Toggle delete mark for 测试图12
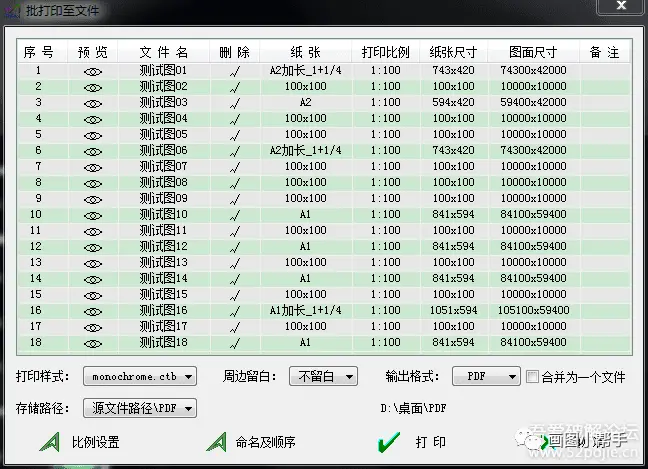Screen dimensions: 648x469 [x=235, y=248]
